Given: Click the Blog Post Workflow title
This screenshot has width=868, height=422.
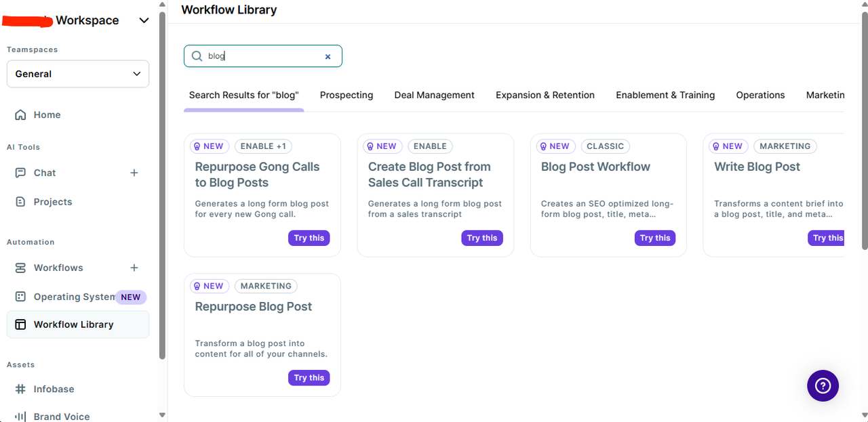Looking at the screenshot, I should [x=595, y=167].
